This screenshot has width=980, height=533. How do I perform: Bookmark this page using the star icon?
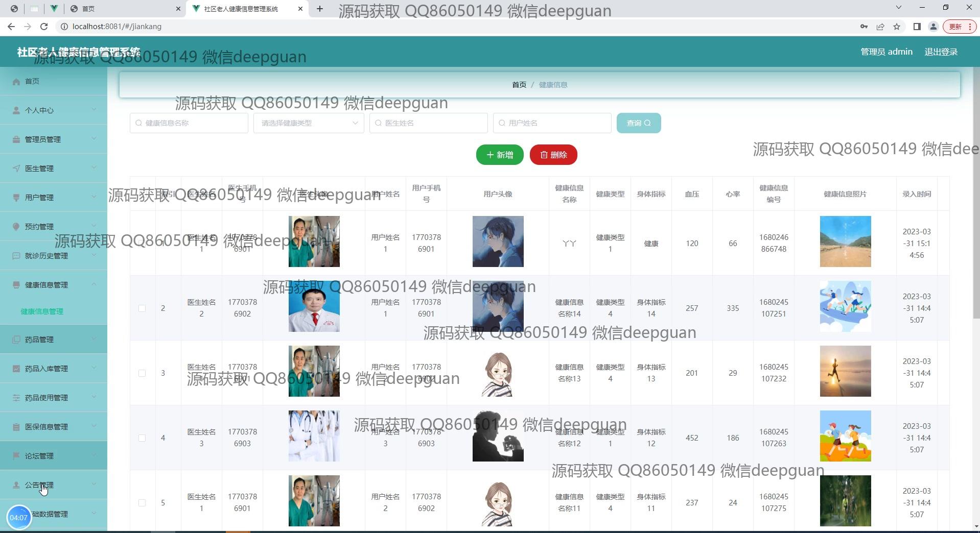pos(897,27)
